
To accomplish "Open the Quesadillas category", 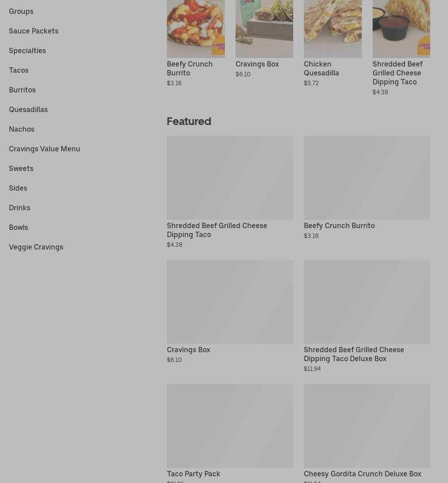I will click(28, 110).
